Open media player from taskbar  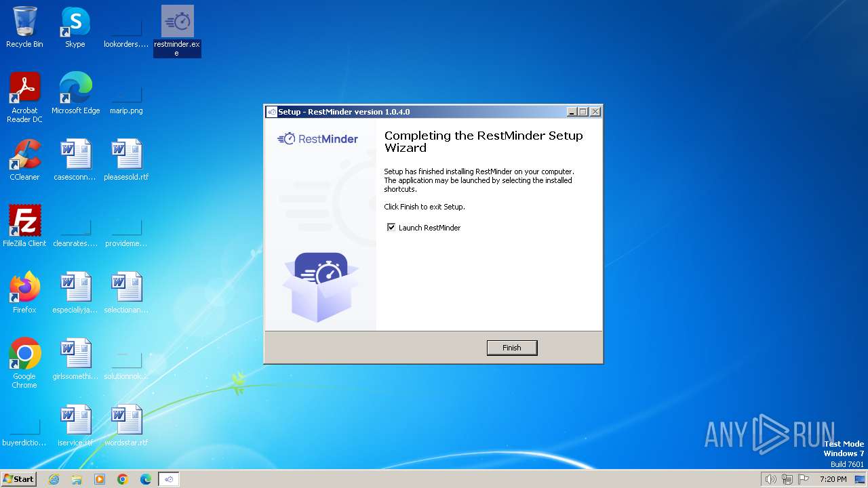point(100,479)
